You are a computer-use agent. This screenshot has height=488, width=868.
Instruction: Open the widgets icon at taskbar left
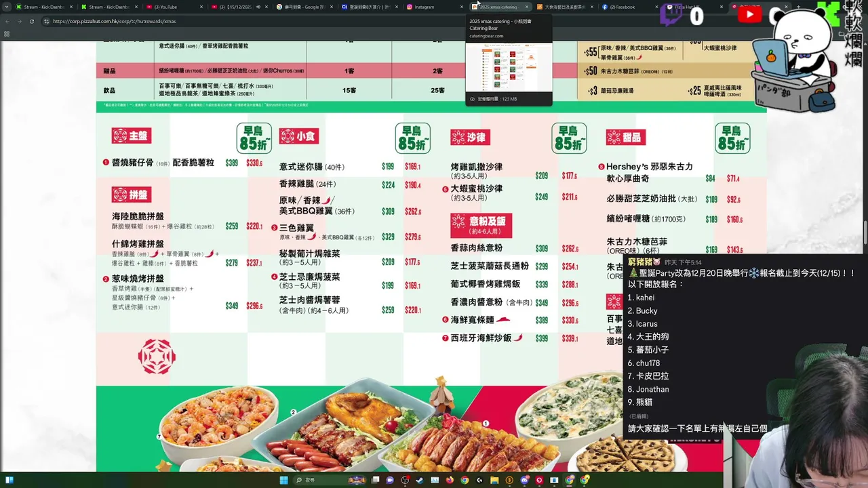[9, 480]
